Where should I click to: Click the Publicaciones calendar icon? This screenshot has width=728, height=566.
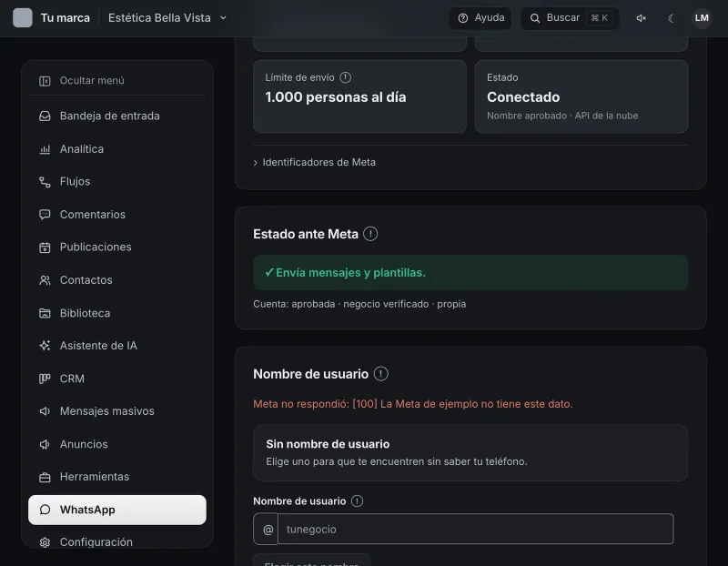click(x=45, y=248)
